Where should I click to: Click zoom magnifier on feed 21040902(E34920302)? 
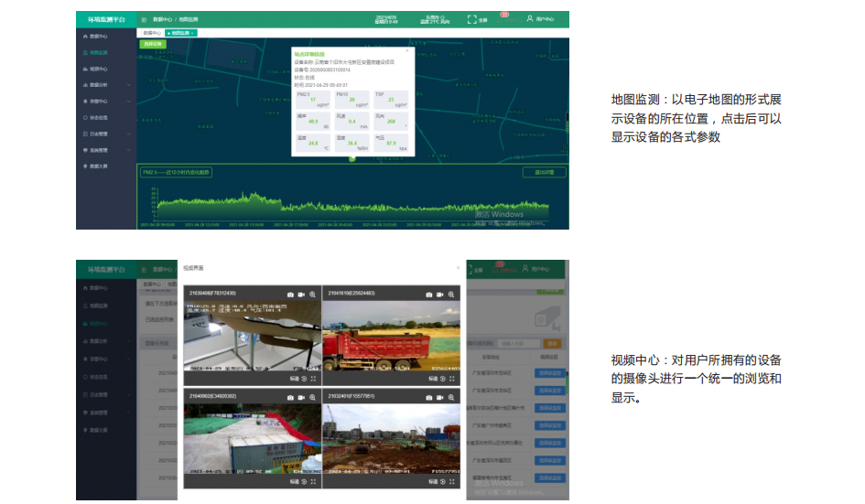[x=313, y=397]
